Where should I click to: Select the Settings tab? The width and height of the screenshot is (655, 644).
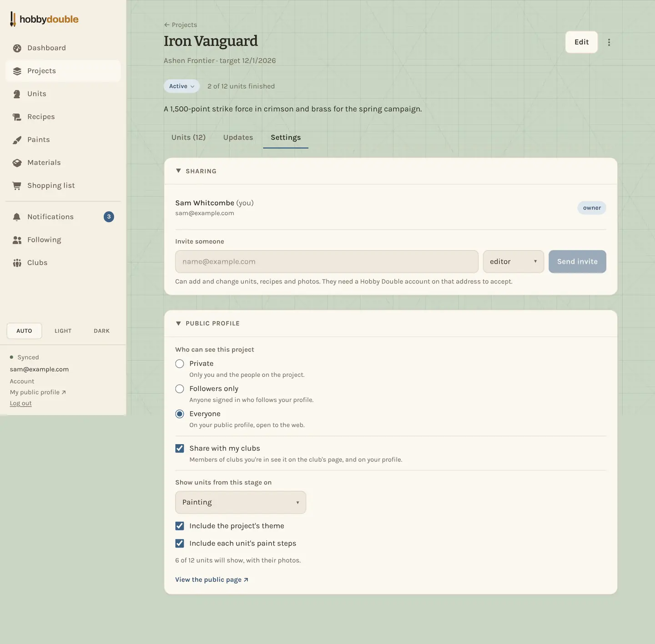pyautogui.click(x=286, y=137)
